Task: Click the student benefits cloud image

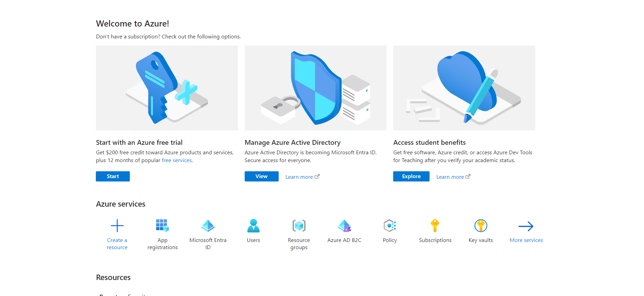Action: [464, 88]
